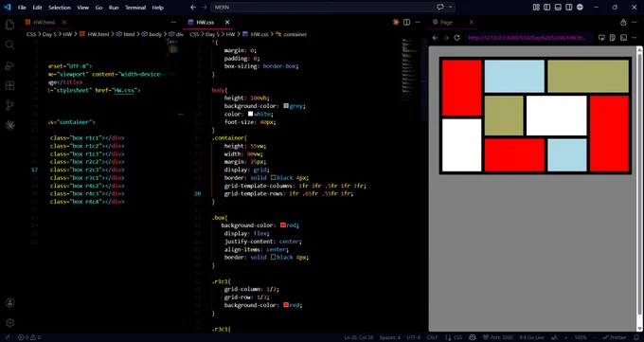The height and width of the screenshot is (342, 644).
Task: Open the Go menu
Action: tap(99, 8)
